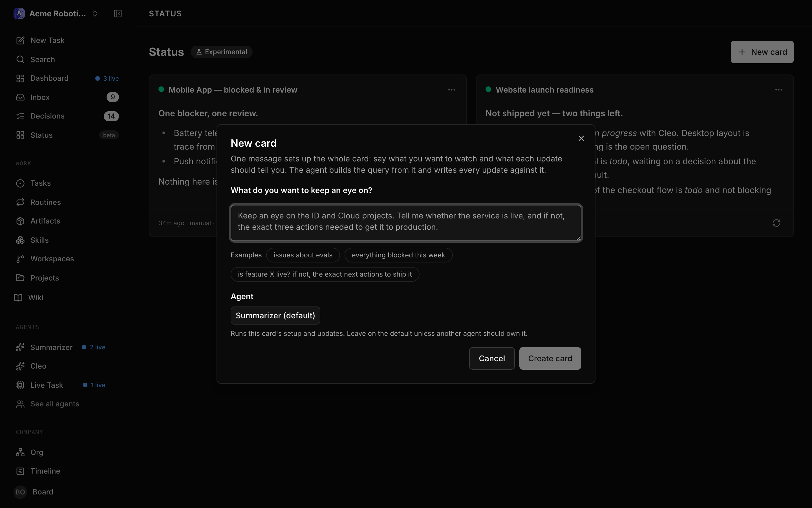Open the Timeline page

tap(67, 471)
